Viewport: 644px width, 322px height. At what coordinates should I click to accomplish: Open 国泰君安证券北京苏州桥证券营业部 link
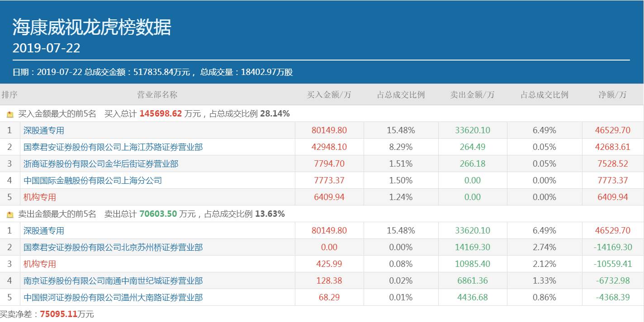pos(113,247)
